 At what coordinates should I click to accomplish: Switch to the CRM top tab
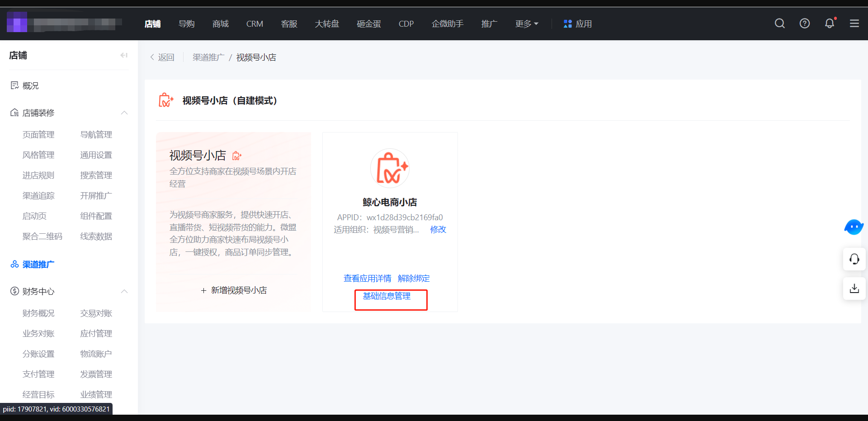255,24
